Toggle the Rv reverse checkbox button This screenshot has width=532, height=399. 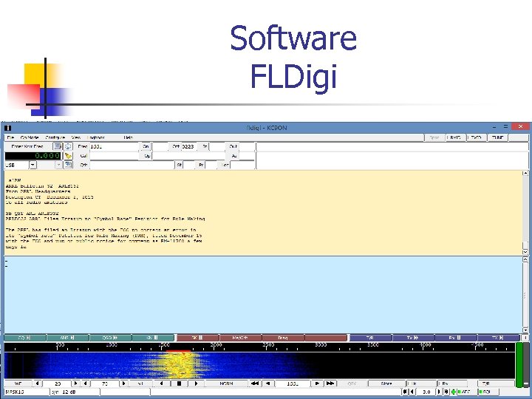point(452,383)
